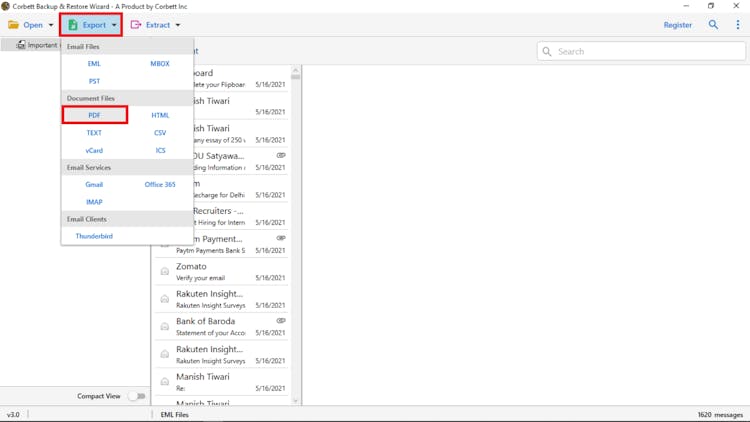The height and width of the screenshot is (422, 750).
Task: Choose EML export format
Action: point(94,64)
